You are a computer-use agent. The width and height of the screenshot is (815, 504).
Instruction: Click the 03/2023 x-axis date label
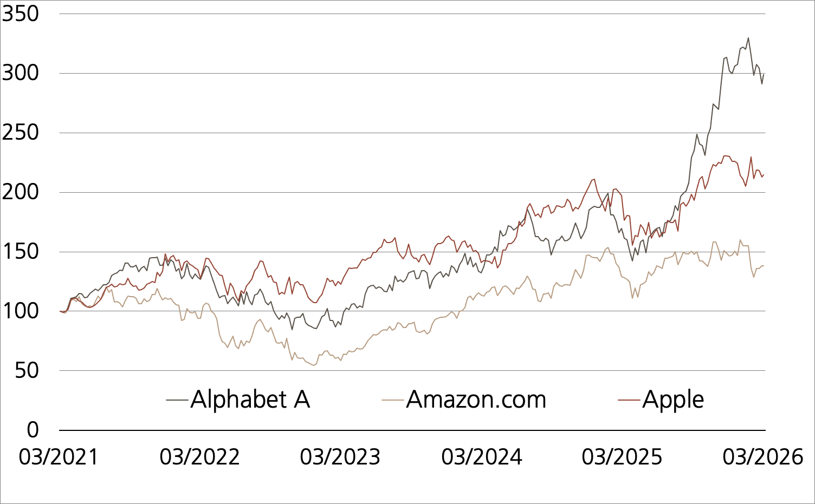[340, 457]
